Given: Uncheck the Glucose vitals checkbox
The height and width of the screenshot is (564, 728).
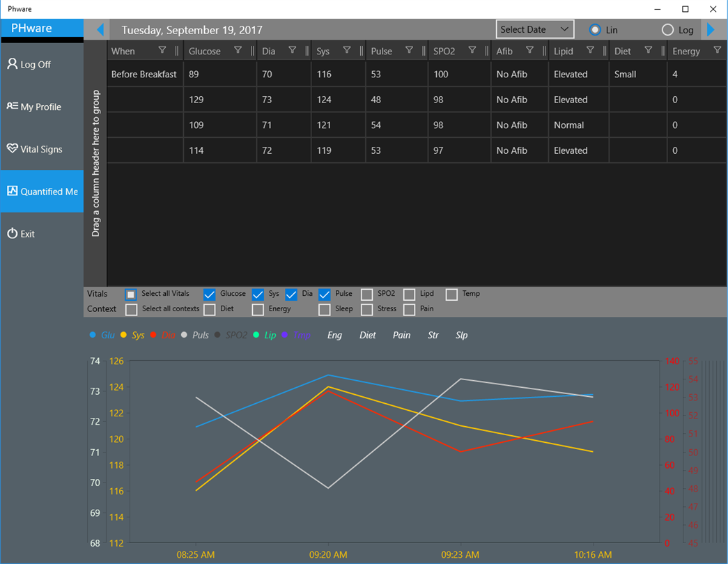Looking at the screenshot, I should point(210,295).
